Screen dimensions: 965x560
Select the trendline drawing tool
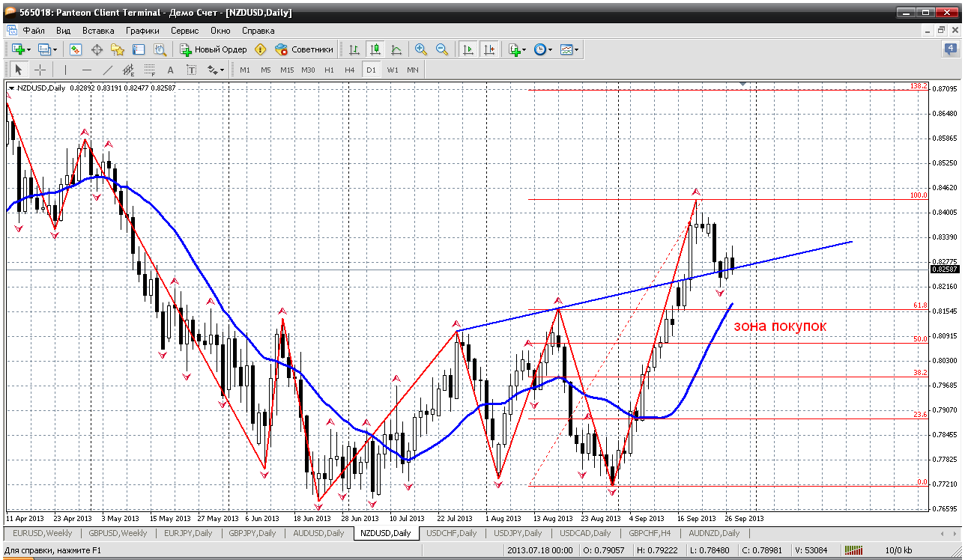[x=108, y=70]
